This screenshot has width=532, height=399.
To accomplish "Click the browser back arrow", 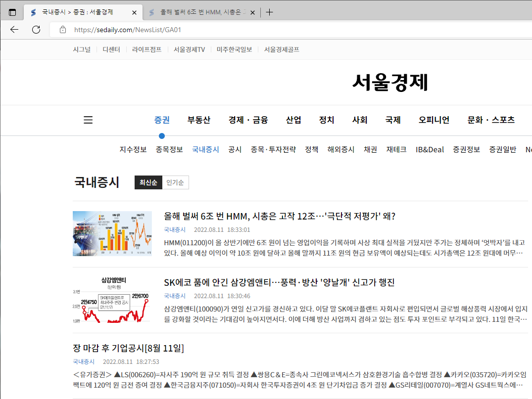I will 14,30.
